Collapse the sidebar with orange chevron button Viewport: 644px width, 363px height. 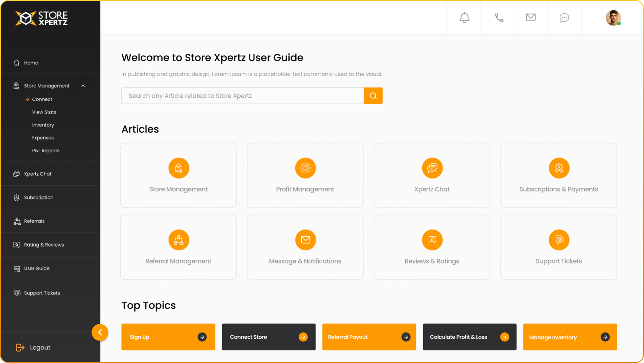[100, 332]
